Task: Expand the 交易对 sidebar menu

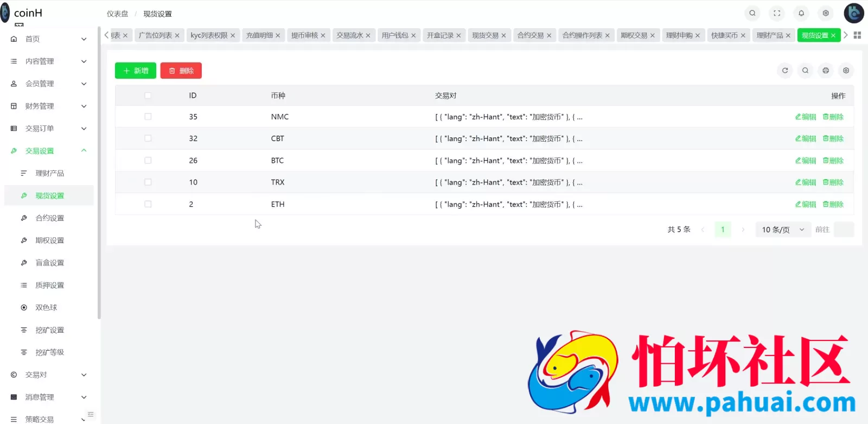Action: 49,375
